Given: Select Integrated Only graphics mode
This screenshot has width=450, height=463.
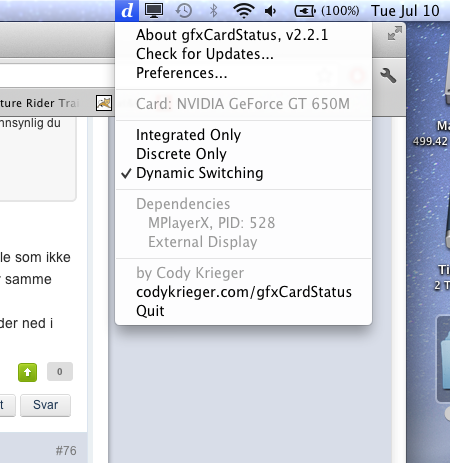Looking at the screenshot, I should (x=243, y=135).
